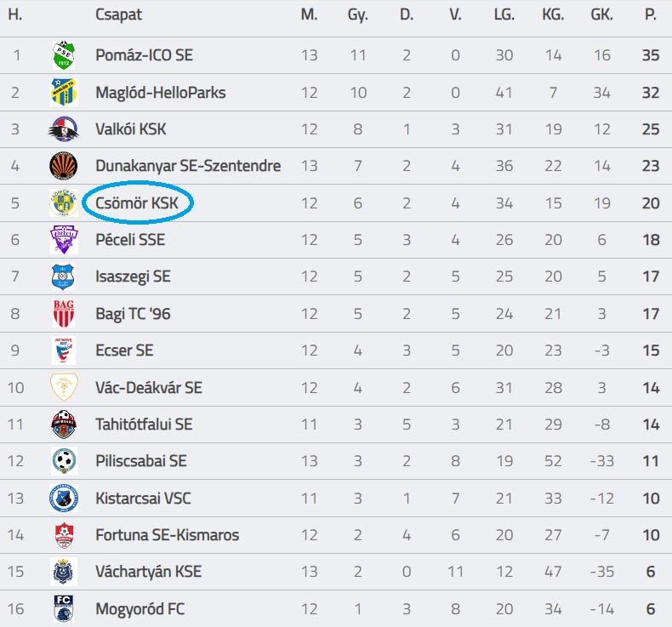Click the Maglód-HelloParks team logo
This screenshot has width=672, height=627.
pyautogui.click(x=64, y=92)
